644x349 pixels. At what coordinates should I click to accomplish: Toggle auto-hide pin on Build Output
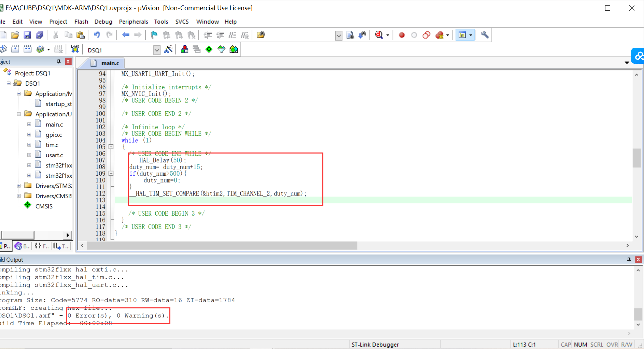pos(629,260)
